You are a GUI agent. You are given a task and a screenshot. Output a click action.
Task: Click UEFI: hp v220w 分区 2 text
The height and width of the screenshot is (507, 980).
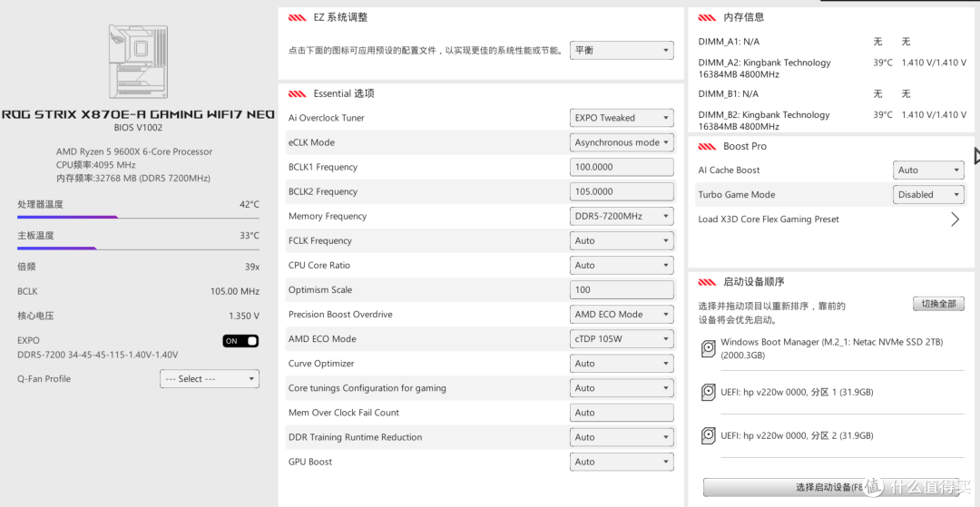797,435
